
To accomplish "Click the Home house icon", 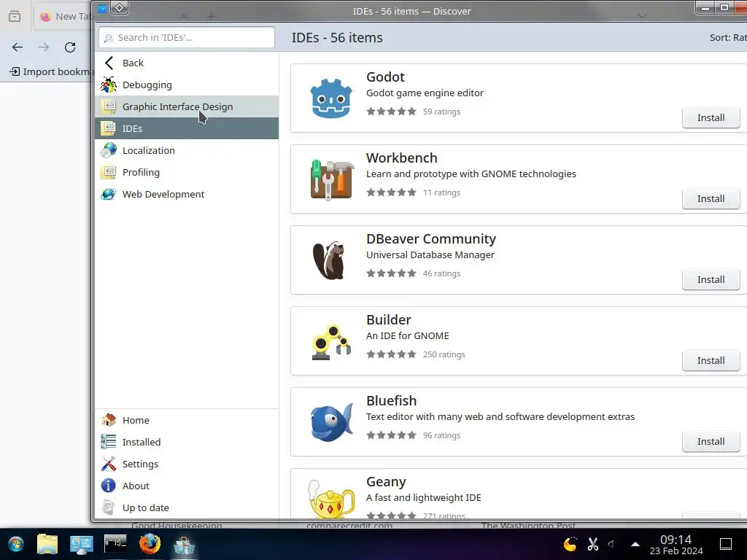I will click(x=109, y=420).
